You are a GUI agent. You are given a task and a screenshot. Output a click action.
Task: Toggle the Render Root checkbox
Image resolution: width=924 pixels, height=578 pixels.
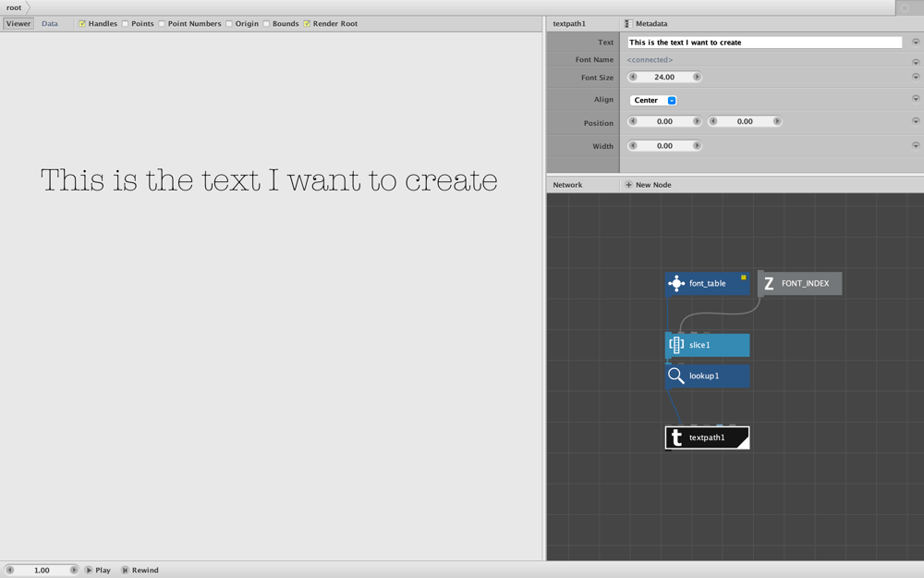click(307, 24)
